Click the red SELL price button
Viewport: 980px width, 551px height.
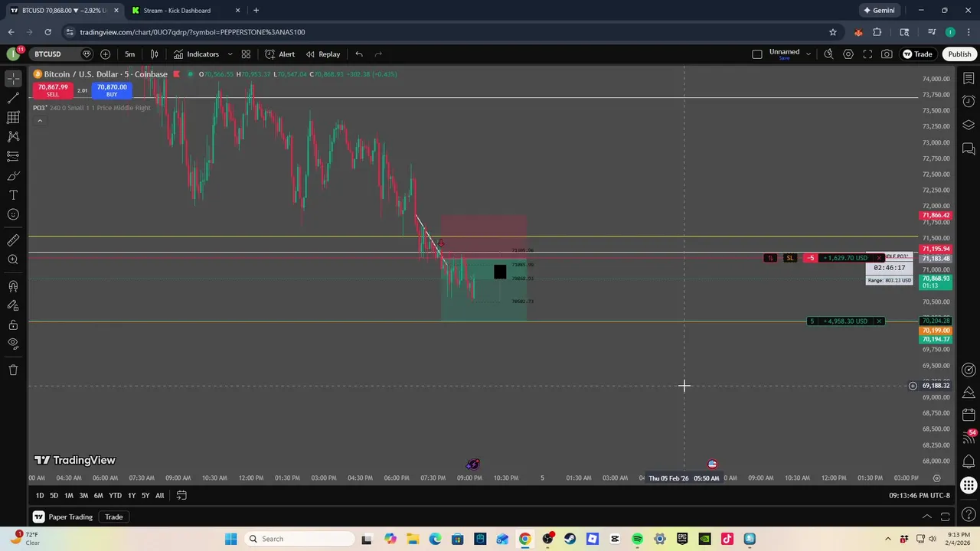[x=53, y=90]
